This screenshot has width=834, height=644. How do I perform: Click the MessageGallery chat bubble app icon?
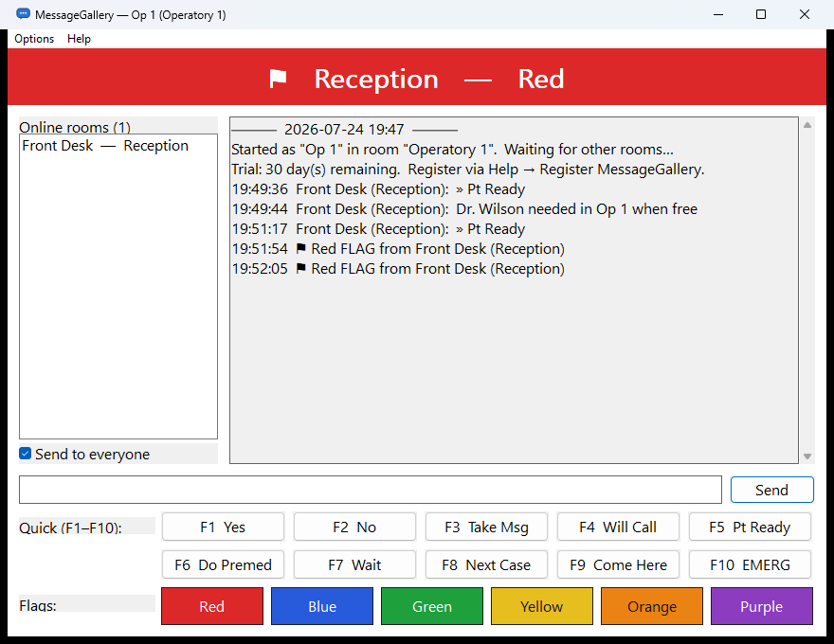pyautogui.click(x=23, y=14)
